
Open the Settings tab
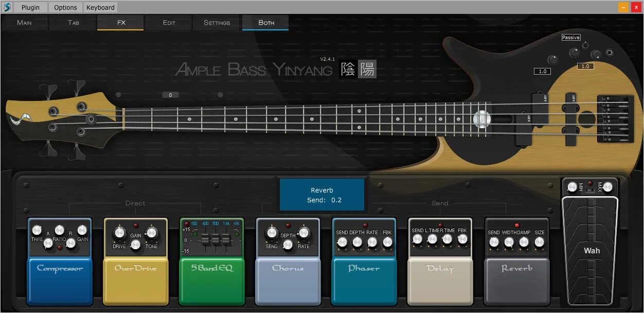pyautogui.click(x=217, y=23)
